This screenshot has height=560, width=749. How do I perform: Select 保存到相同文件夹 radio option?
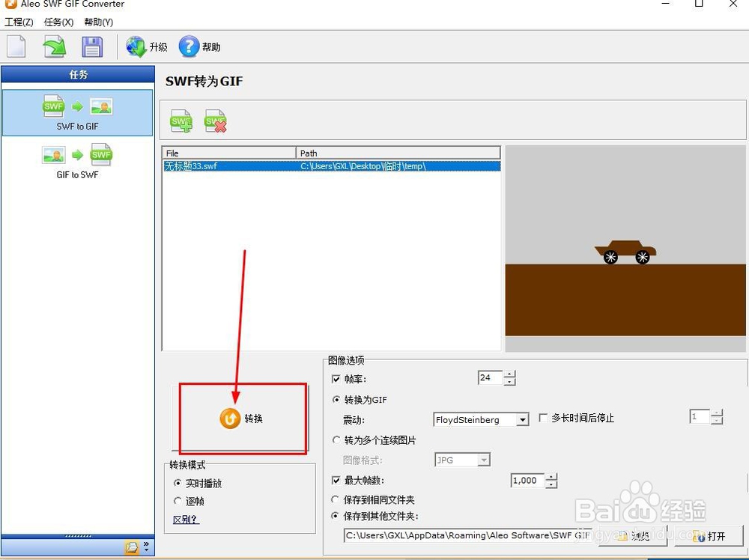(x=336, y=499)
